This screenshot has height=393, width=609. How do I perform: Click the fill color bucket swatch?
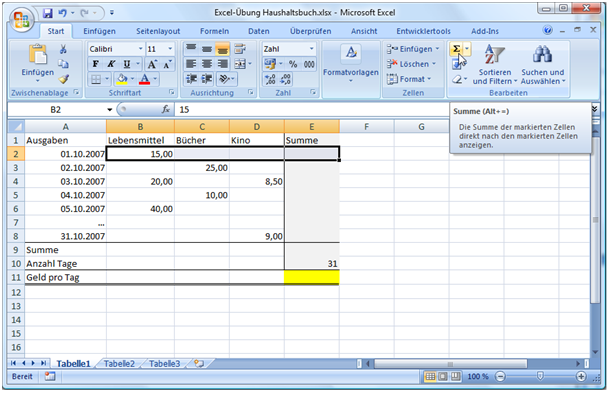(x=122, y=79)
